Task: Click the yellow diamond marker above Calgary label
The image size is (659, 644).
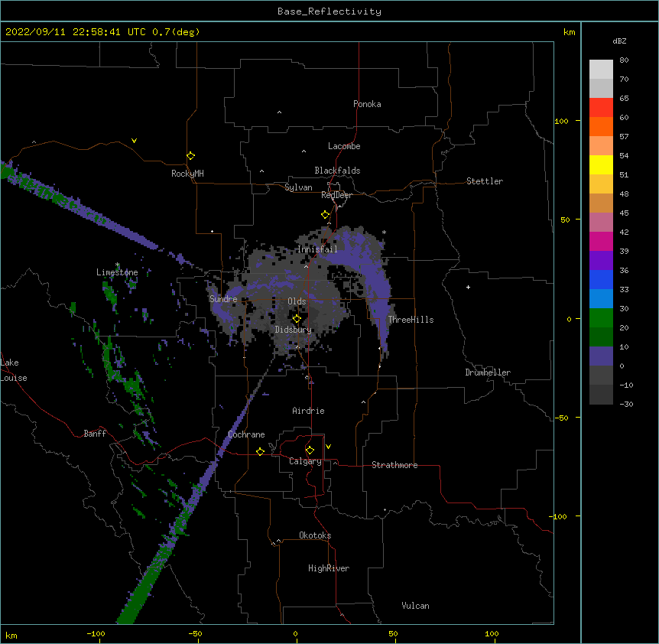Action: click(x=310, y=450)
